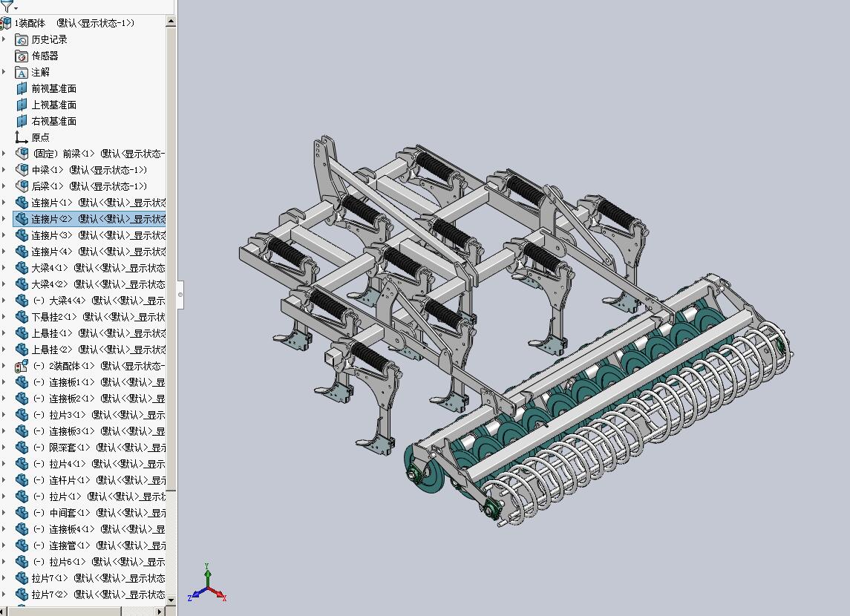Image resolution: width=850 pixels, height=616 pixels.
Task: Click the 2装配体<1> subassembly icon
Action: [x=22, y=366]
